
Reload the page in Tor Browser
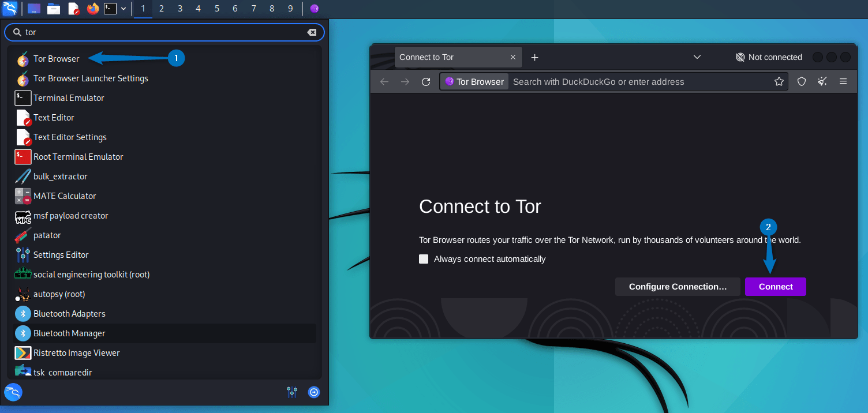click(x=426, y=81)
